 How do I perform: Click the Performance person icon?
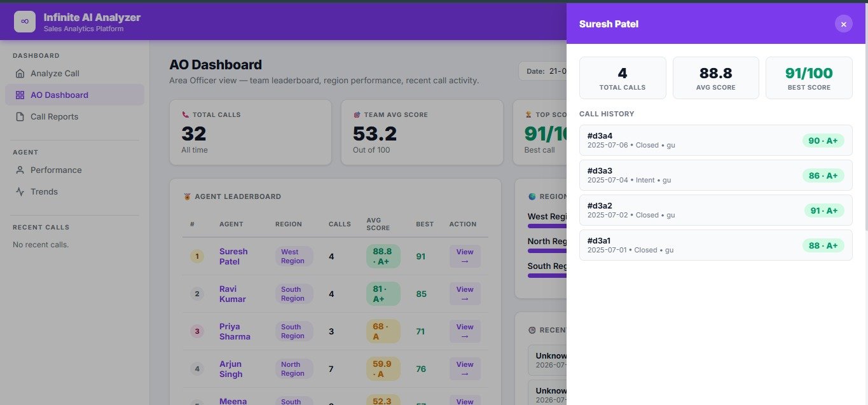[20, 170]
